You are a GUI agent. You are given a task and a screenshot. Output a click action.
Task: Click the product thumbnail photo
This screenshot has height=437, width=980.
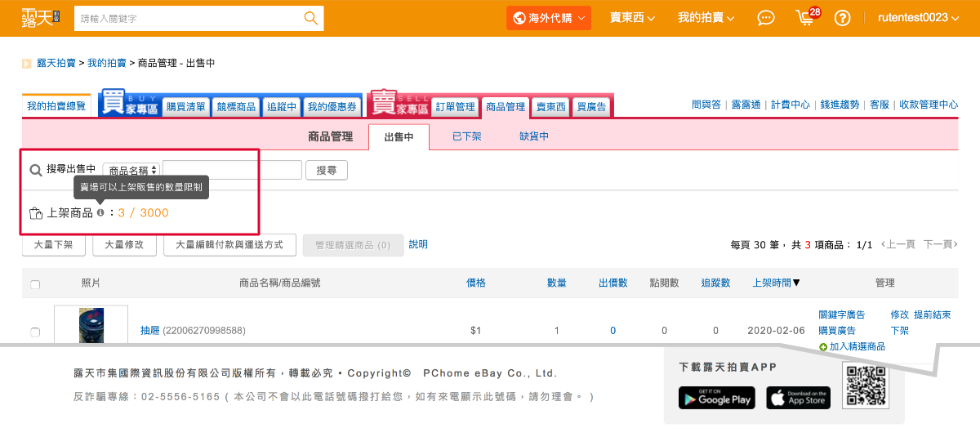point(91,325)
